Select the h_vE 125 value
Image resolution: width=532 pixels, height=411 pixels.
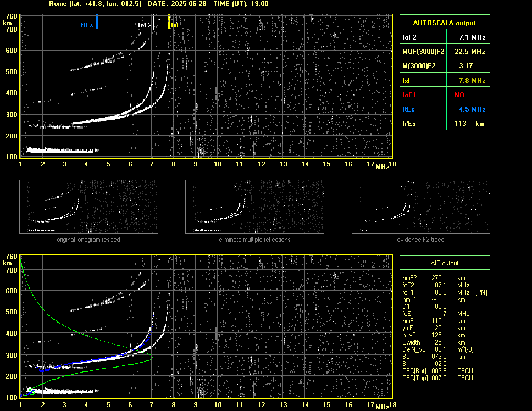click(436, 335)
